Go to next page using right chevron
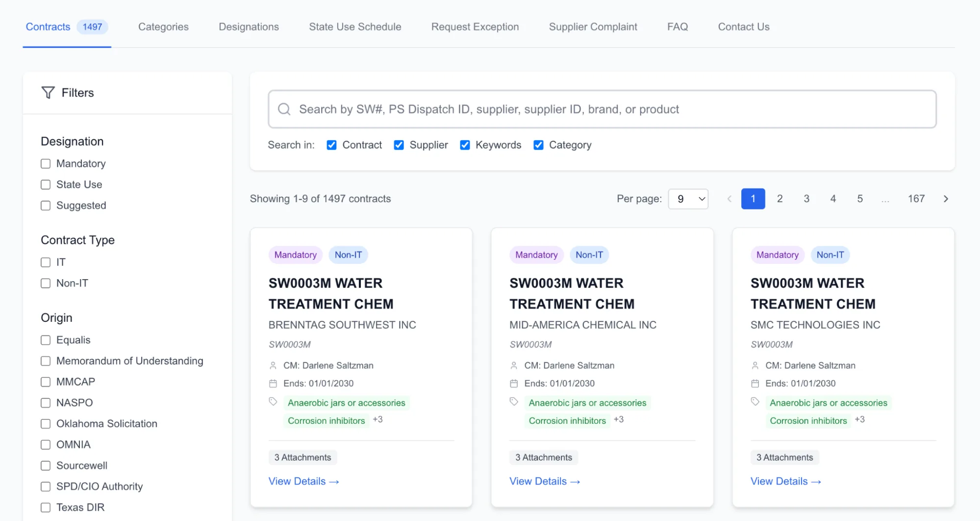This screenshot has width=980, height=521. 946,199
